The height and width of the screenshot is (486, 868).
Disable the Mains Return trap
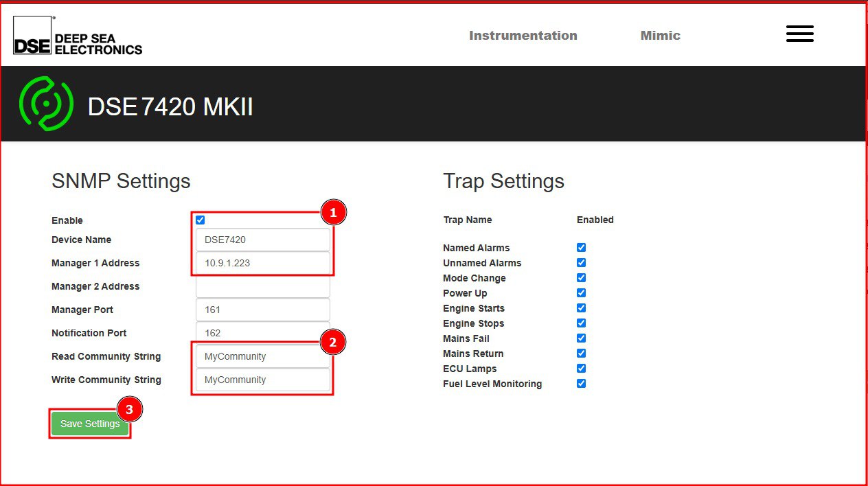point(581,354)
